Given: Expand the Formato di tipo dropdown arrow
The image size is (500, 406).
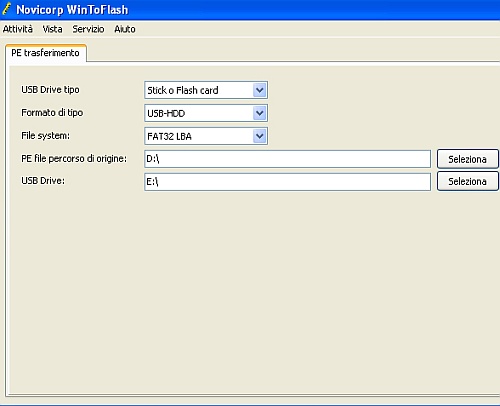Looking at the screenshot, I should (259, 113).
